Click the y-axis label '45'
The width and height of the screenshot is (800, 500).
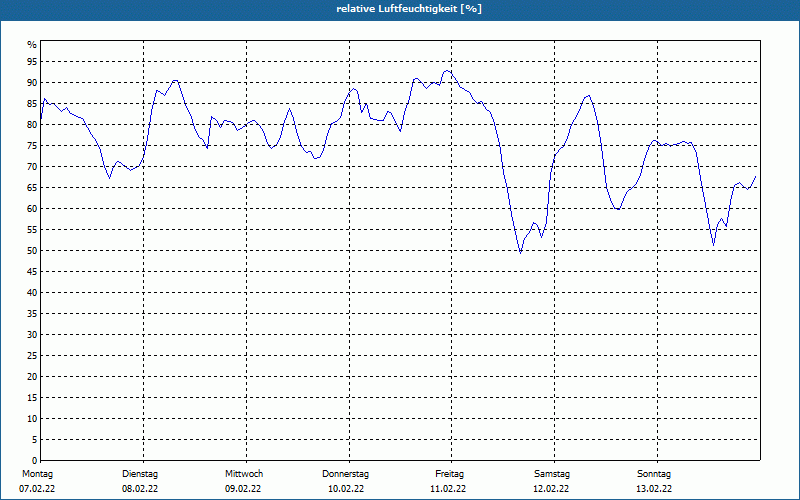(32, 271)
